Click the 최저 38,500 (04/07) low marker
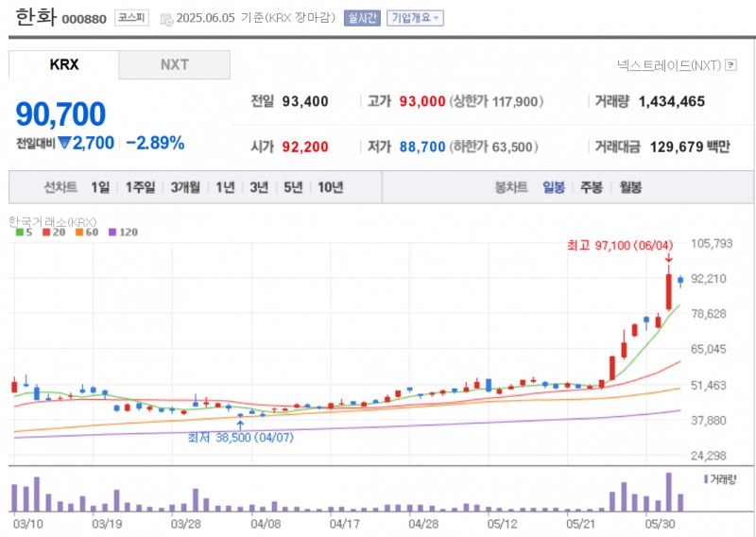Screen dimensions: 756x537 tap(240, 438)
